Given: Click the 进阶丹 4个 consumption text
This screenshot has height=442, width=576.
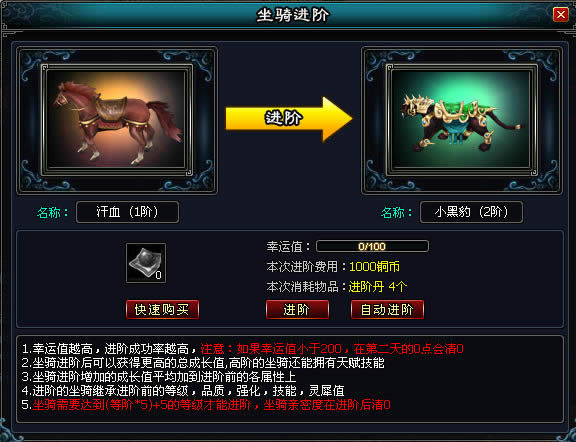Looking at the screenshot, I should coord(378,287).
